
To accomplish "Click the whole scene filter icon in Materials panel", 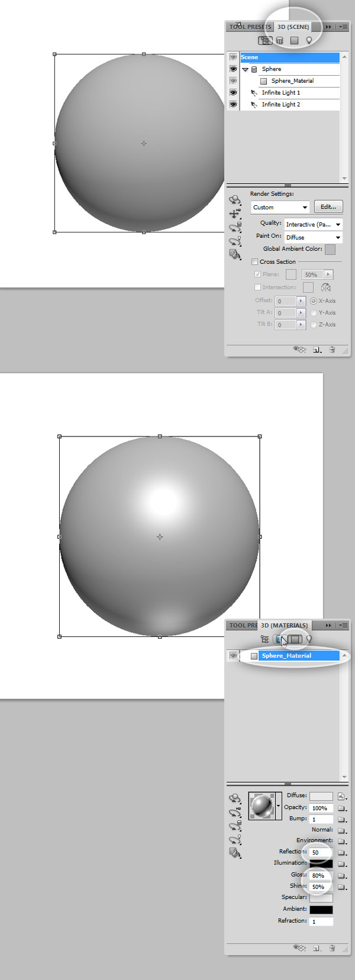I will [264, 639].
